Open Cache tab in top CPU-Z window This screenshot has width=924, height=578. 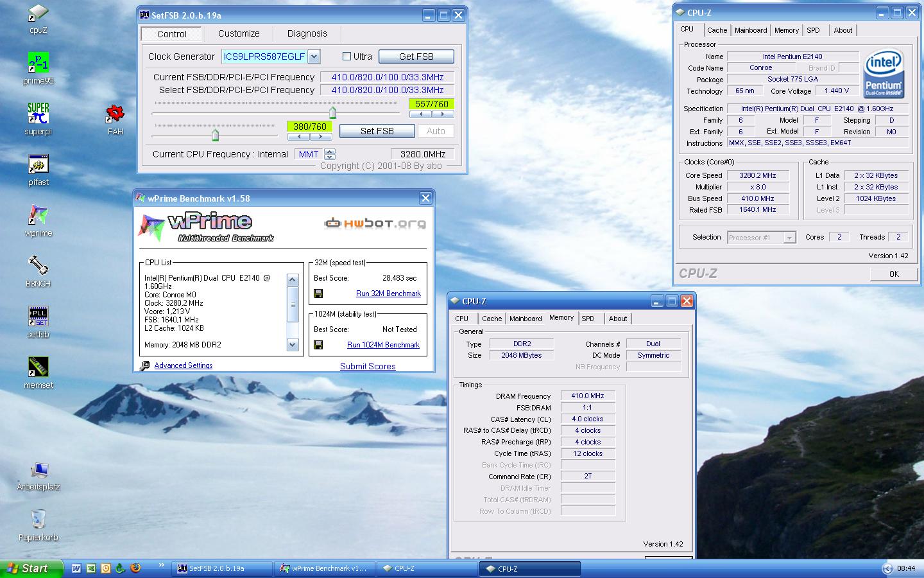[717, 30]
